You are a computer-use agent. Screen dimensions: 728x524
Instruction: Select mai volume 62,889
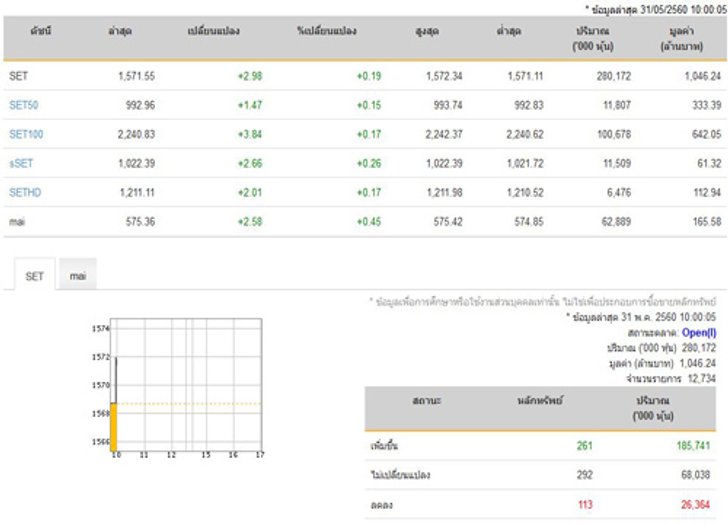(616, 221)
